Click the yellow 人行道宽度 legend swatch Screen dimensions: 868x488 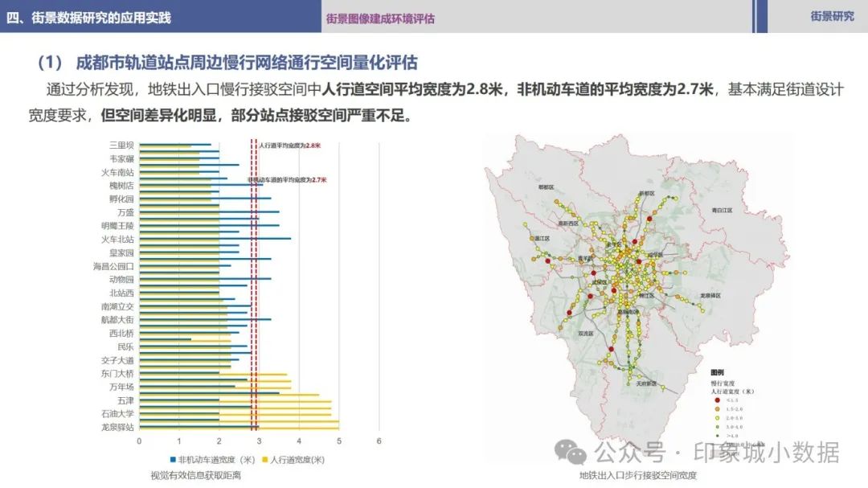click(265, 460)
